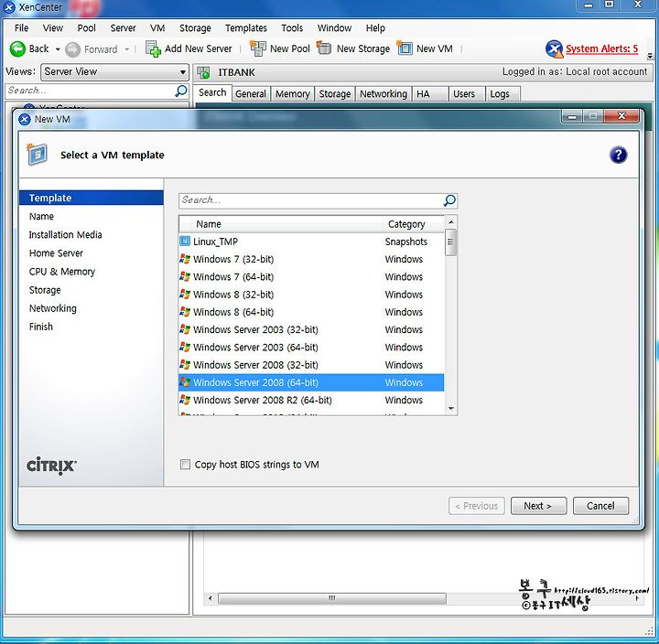Select Windows Server 2008 (64-bit) row
This screenshot has height=644, width=659.
(x=311, y=382)
